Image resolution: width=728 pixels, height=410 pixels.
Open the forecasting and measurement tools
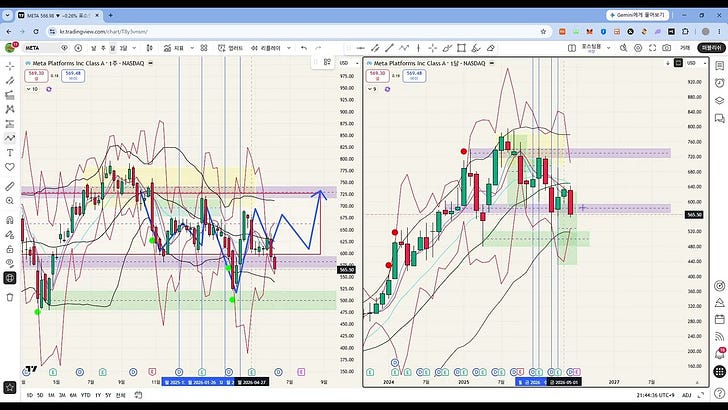[x=10, y=124]
